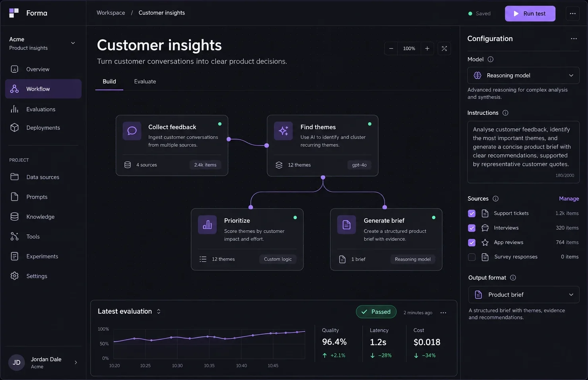
Task: Toggle the Latest evaluation selector arrows
Action: pyautogui.click(x=159, y=311)
